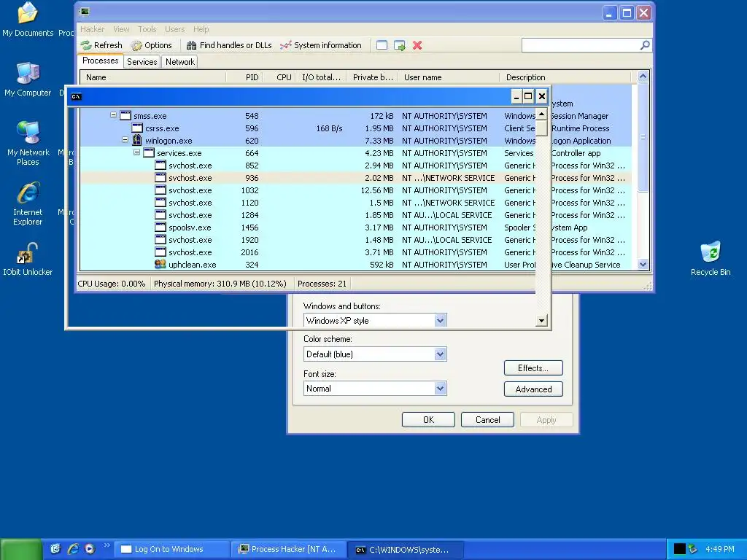Screen dimensions: 747x560
Task: Open My Documents desktop icon
Action: point(28,20)
